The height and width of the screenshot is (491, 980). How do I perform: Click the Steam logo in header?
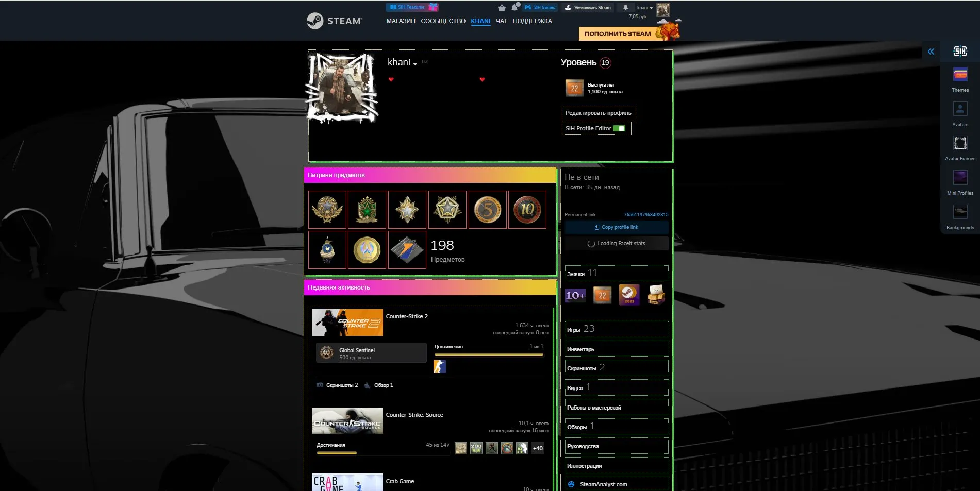pyautogui.click(x=335, y=21)
